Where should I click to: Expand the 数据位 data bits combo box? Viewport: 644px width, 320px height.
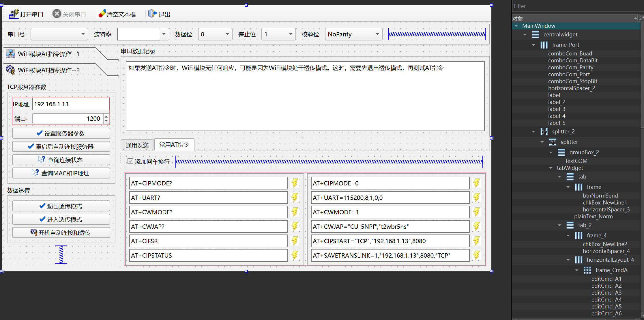227,34
